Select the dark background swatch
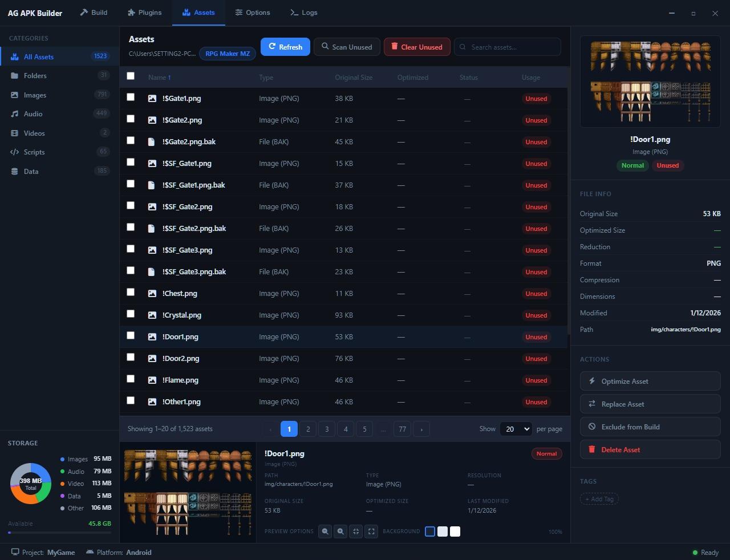 [x=430, y=531]
